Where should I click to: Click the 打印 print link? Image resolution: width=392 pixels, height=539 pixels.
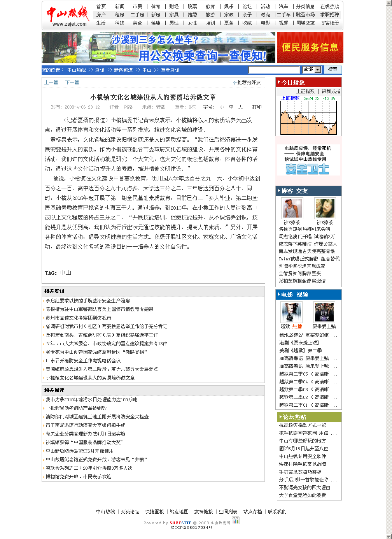(x=257, y=107)
